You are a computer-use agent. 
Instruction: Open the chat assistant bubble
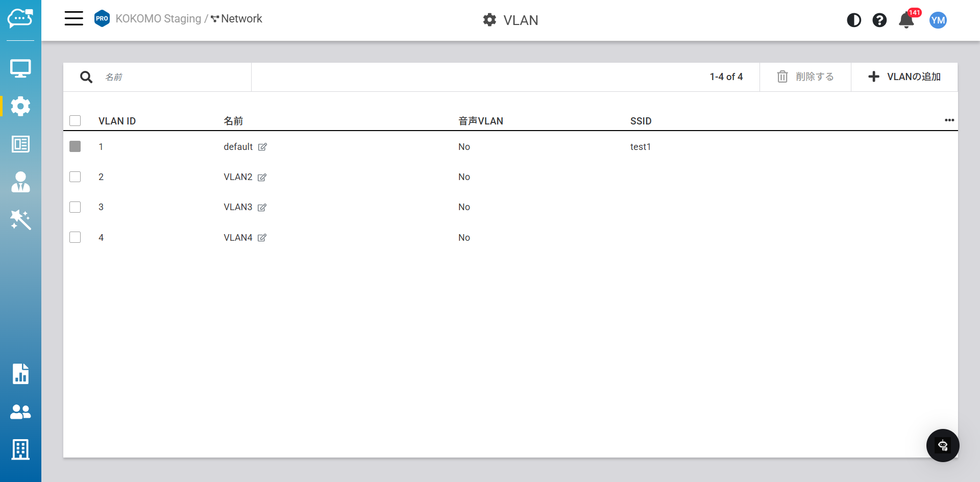943,445
